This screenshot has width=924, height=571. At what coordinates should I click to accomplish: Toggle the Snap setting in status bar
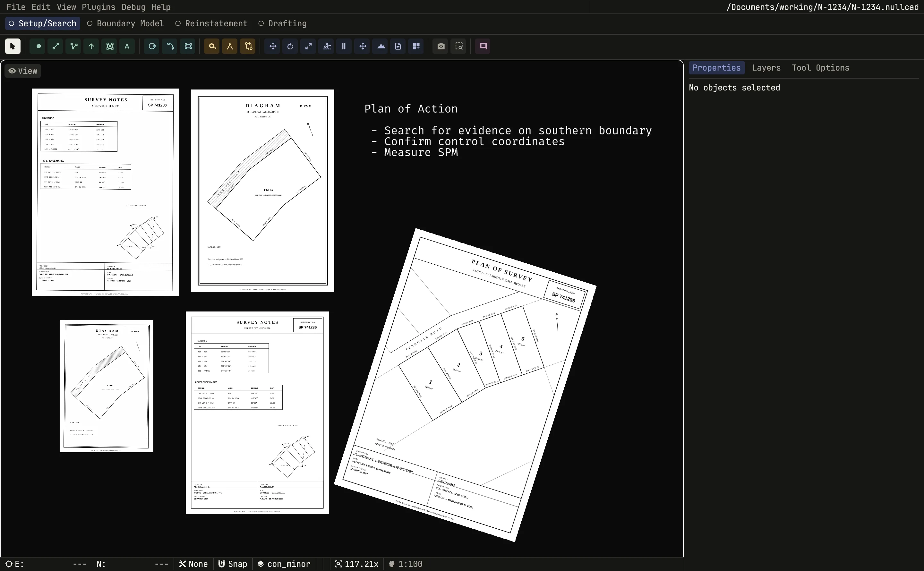[x=233, y=564]
